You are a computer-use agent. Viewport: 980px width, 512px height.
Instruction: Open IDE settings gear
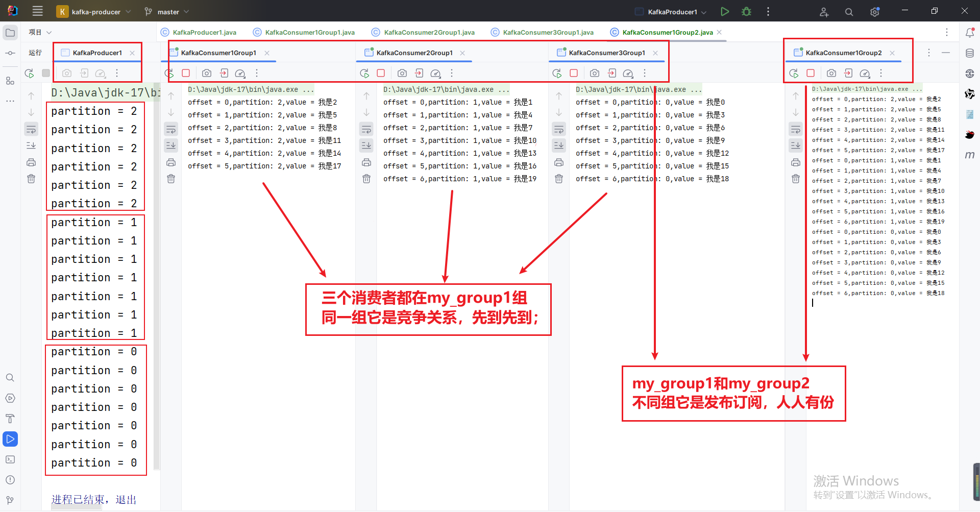click(874, 12)
